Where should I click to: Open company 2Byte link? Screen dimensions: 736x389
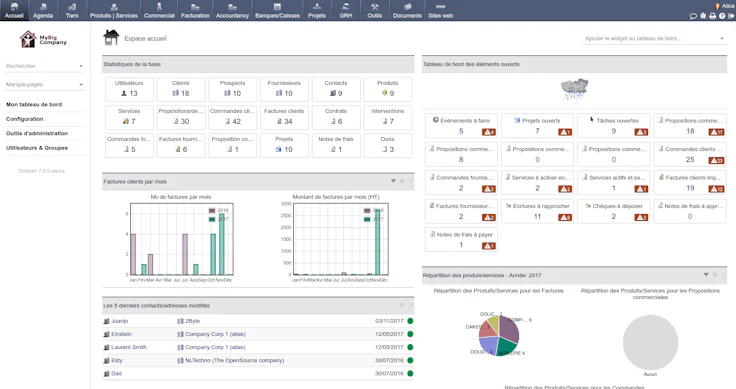pyautogui.click(x=192, y=321)
